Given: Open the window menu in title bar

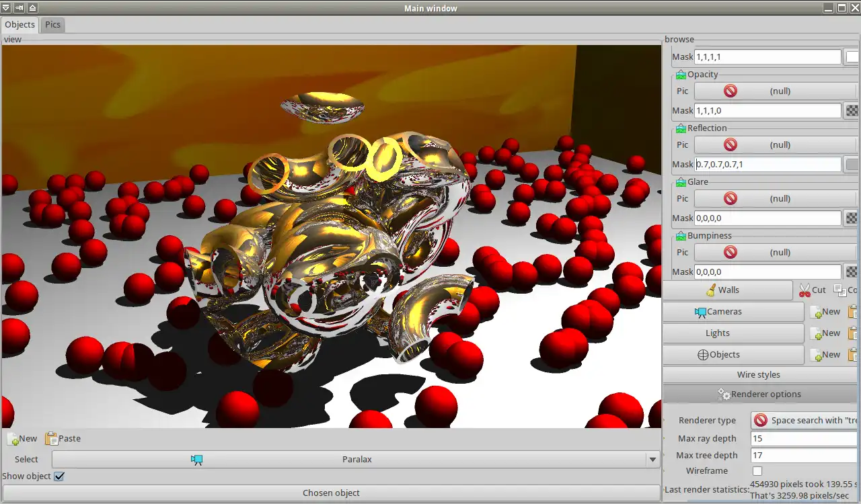Looking at the screenshot, I should click(6, 8).
